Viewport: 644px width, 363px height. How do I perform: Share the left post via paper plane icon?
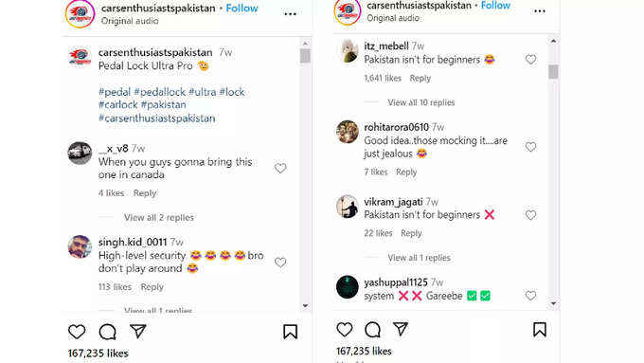[x=138, y=331]
